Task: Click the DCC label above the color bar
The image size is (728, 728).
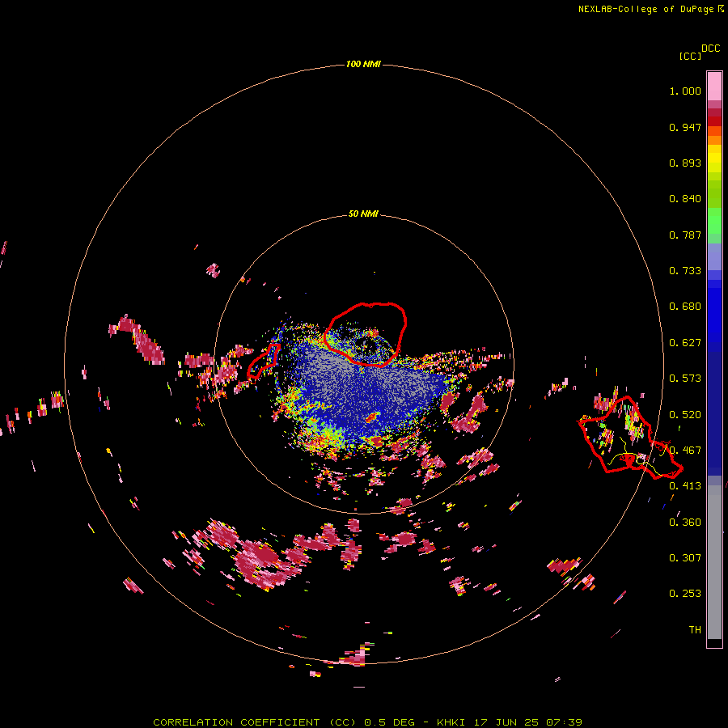Action: tap(711, 49)
